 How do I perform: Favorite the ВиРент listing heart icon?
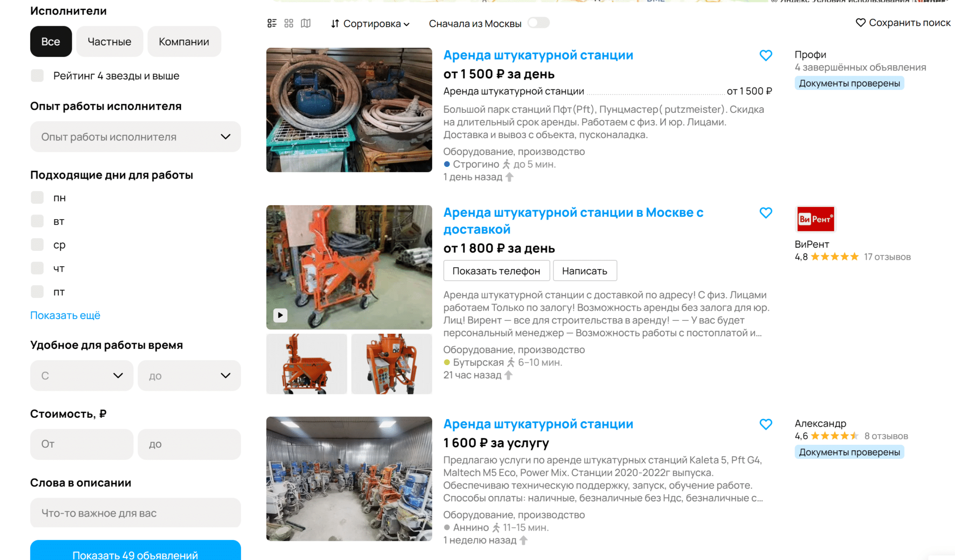766,213
